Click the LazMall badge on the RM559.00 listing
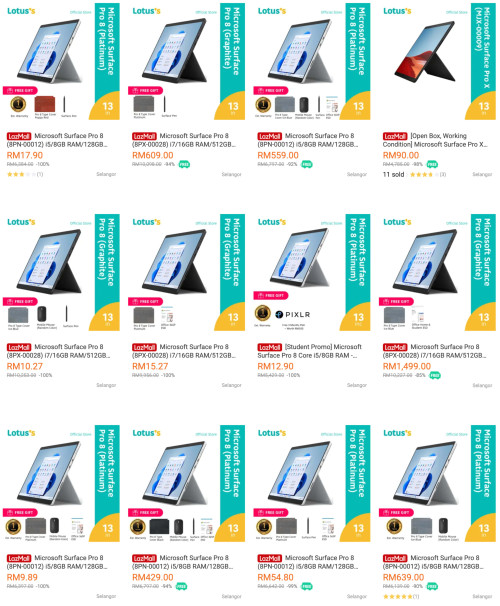This screenshot has width=500, height=606. (269, 136)
